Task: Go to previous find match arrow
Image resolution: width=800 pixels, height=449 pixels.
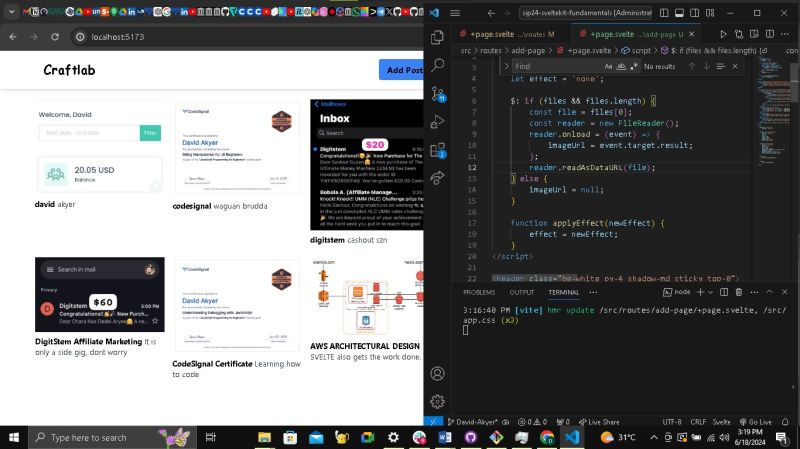Action: pyautogui.click(x=692, y=66)
